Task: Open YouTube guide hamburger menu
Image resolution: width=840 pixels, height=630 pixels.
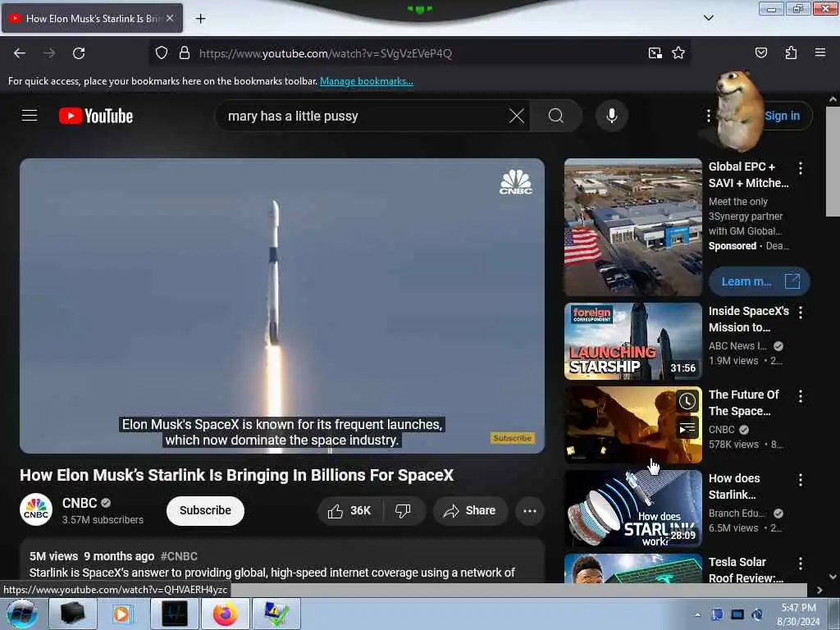Action: 30,116
